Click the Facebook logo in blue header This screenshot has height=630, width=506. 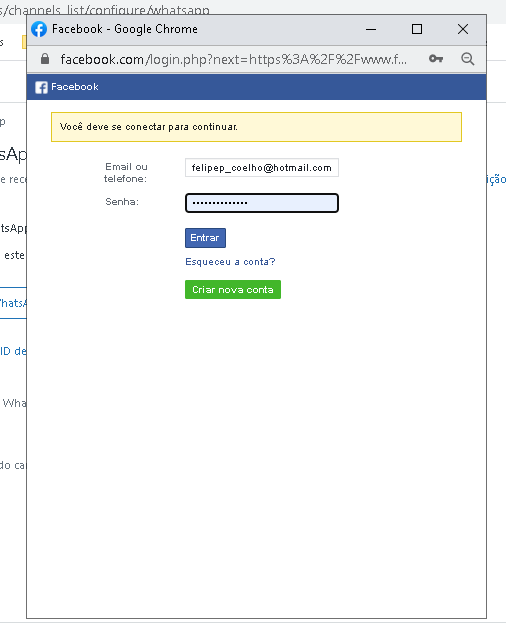(41, 87)
